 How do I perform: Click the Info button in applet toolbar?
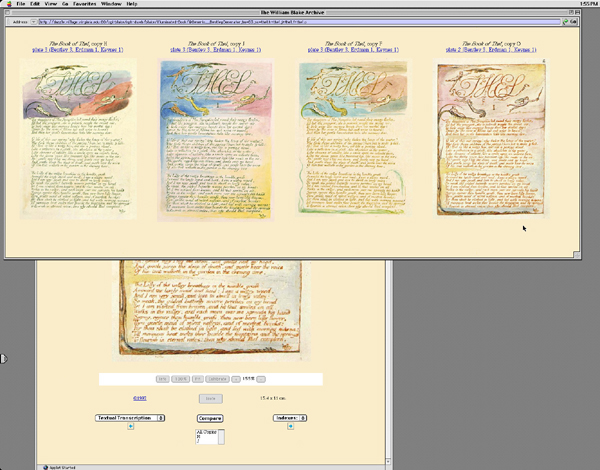(x=163, y=379)
